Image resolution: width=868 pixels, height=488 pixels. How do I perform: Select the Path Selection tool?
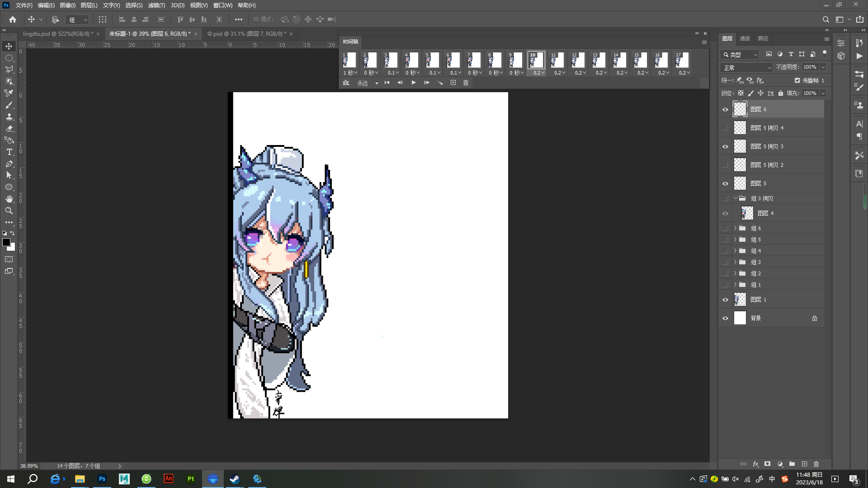pos(9,175)
